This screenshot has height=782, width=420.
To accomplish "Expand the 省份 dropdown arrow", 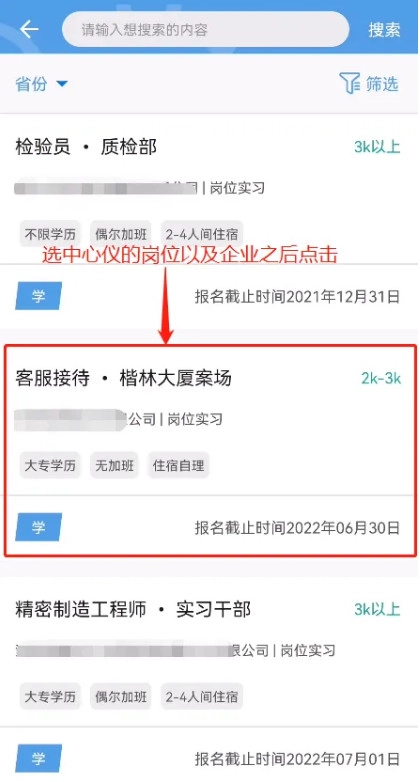I will 61,84.
